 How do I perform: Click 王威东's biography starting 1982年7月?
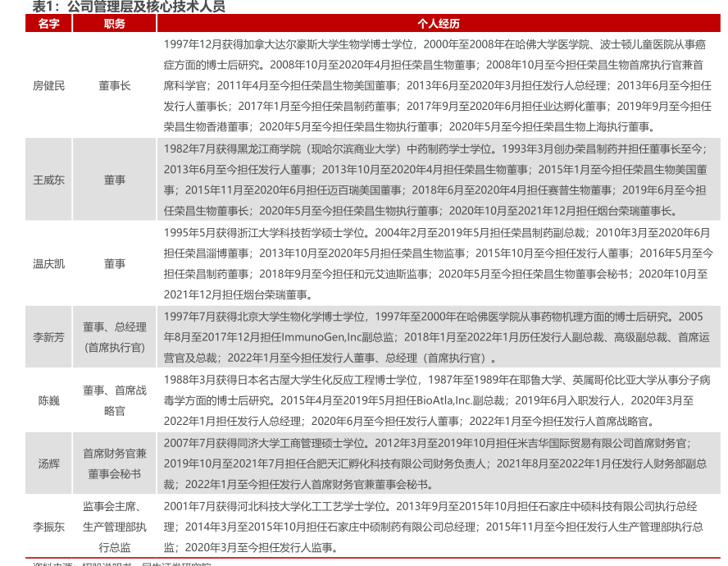[x=435, y=180]
